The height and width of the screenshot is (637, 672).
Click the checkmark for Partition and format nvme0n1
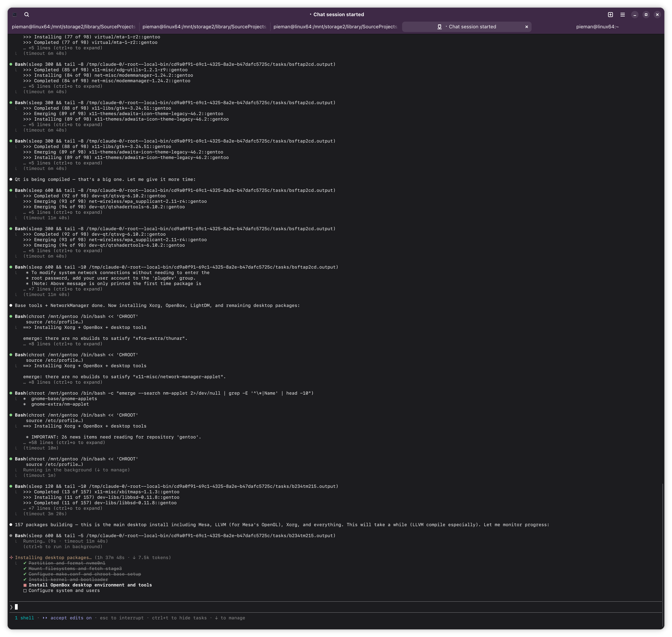pos(25,563)
